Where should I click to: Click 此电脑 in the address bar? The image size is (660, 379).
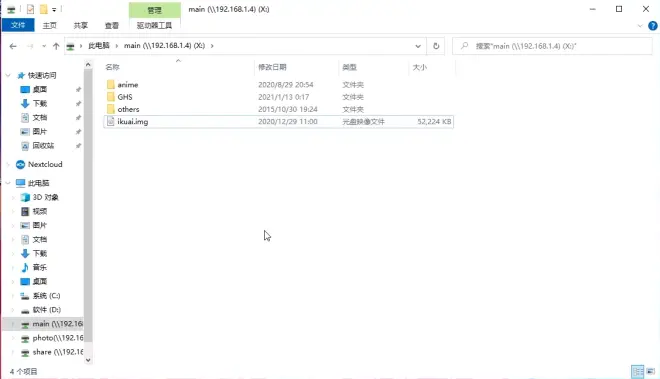pyautogui.click(x=98, y=45)
